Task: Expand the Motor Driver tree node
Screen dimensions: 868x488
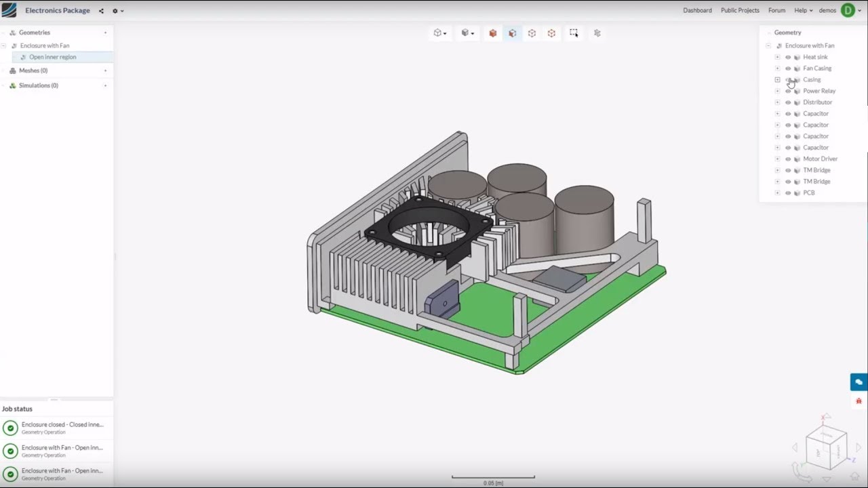Action: [x=778, y=159]
